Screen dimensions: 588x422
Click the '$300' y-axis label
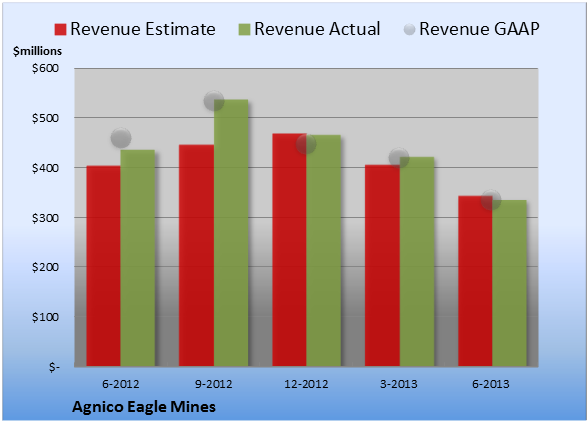click(45, 218)
